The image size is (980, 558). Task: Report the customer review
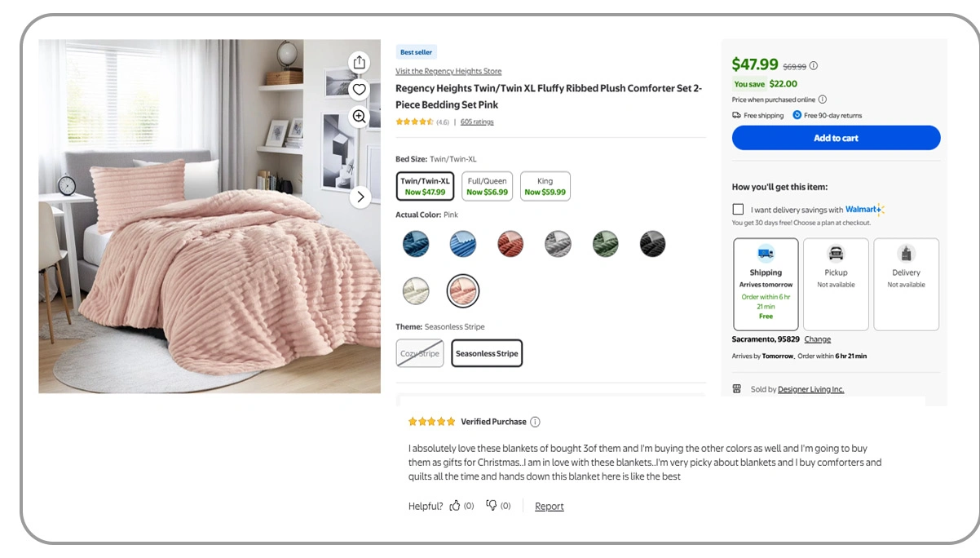549,506
